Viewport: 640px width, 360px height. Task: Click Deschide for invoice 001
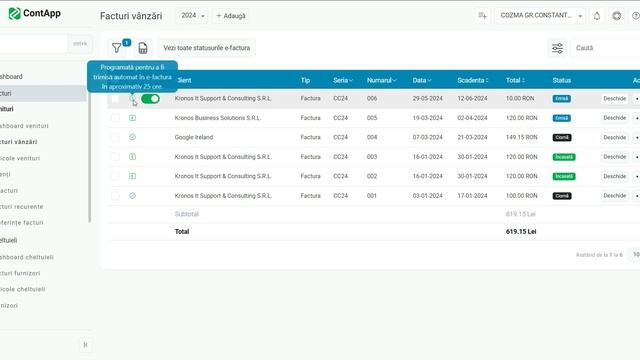tap(614, 196)
